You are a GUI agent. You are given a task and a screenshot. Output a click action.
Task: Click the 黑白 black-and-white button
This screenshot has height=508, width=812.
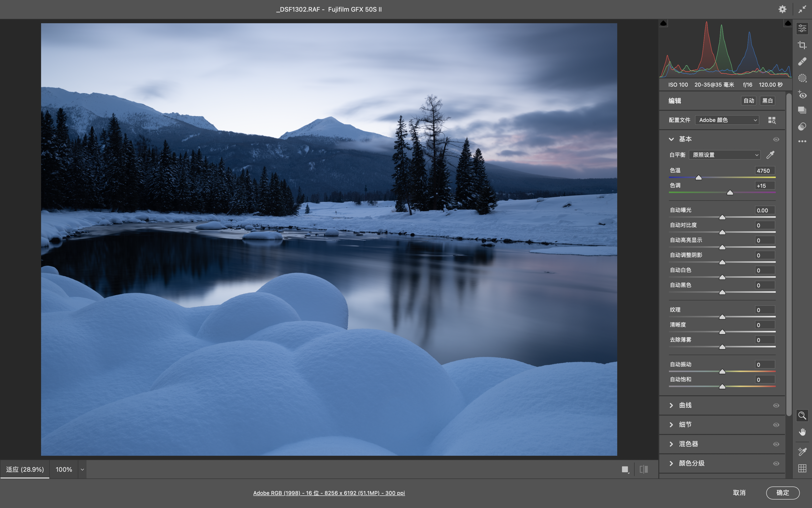click(767, 101)
